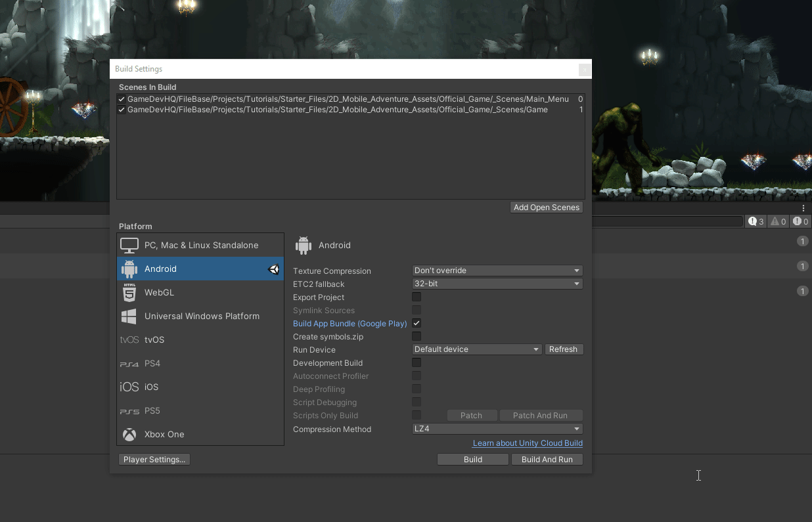812x522 pixels.
Task: Enable Development Build checkbox
Action: click(x=417, y=362)
